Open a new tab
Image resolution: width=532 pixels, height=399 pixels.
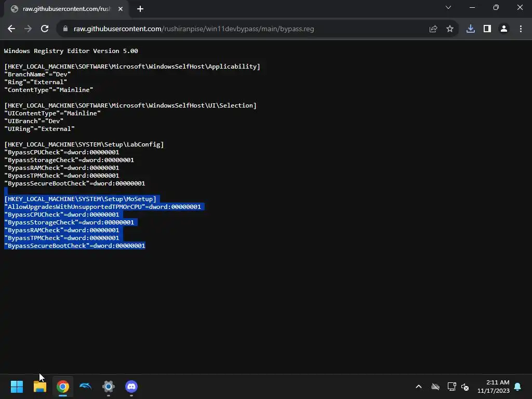coord(140,9)
